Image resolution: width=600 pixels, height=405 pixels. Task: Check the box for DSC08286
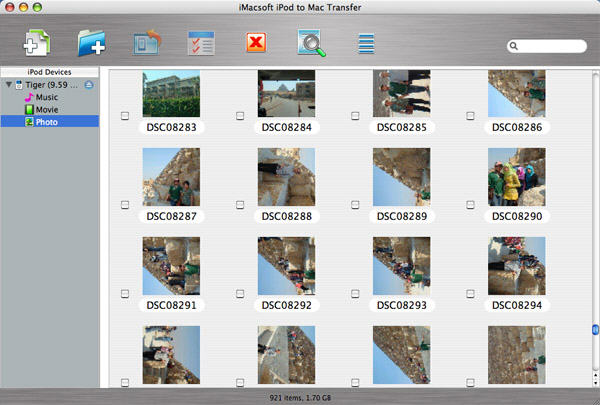click(470, 116)
